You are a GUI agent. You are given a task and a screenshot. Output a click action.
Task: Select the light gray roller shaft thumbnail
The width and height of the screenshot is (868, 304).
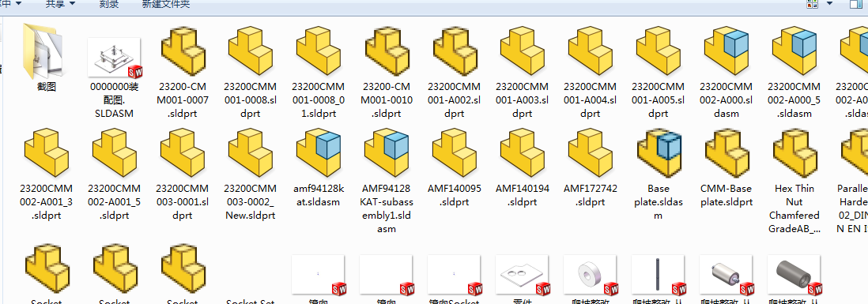726,275
